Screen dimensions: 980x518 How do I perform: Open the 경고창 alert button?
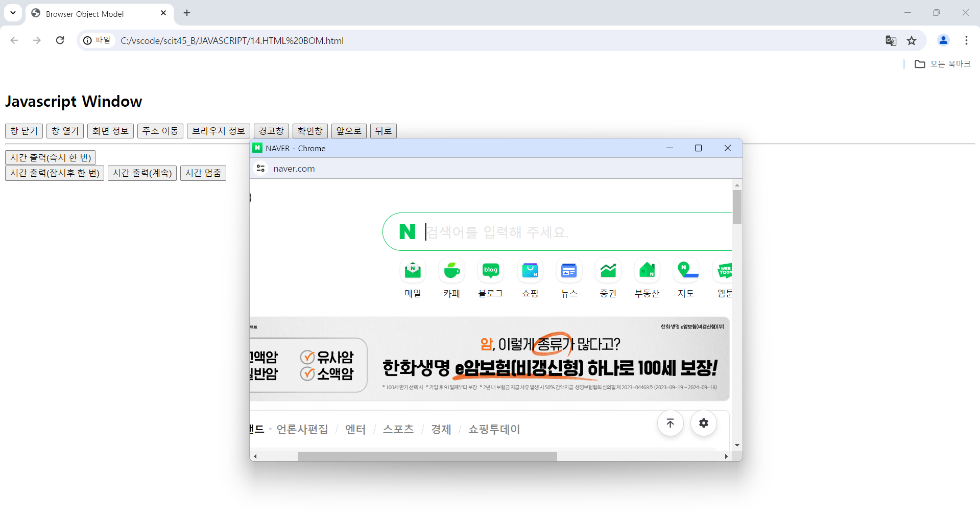coord(271,131)
